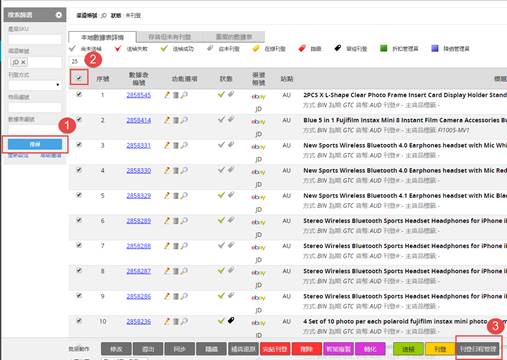Image resolution: width=507 pixels, height=360 pixels.
Task: Toggle the checkbox for row 8
Action: [x=79, y=270]
